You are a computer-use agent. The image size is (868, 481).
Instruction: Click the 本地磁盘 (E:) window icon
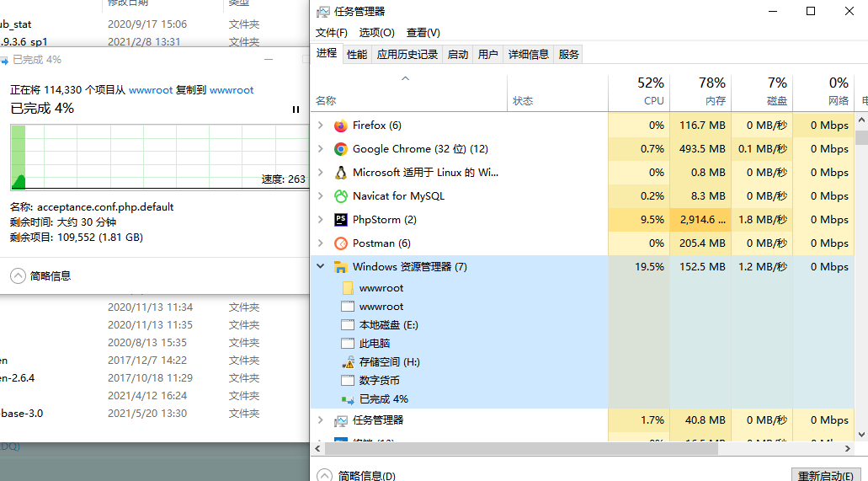click(348, 324)
